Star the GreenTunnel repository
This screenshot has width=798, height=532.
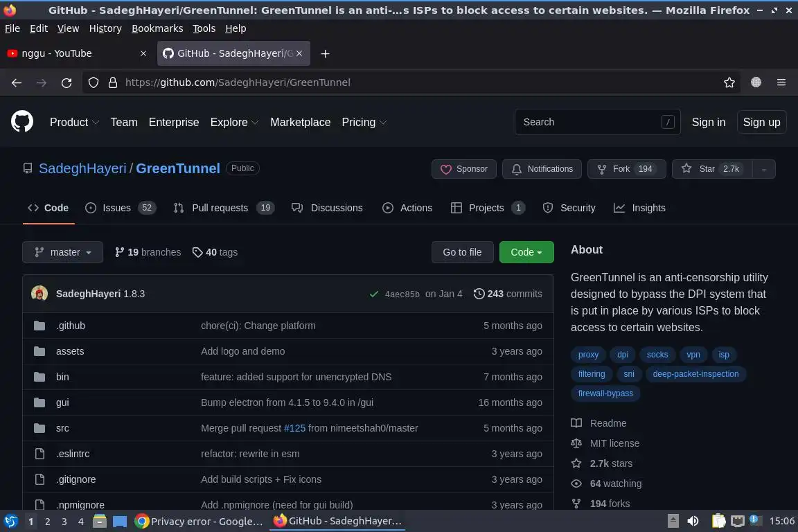point(712,169)
